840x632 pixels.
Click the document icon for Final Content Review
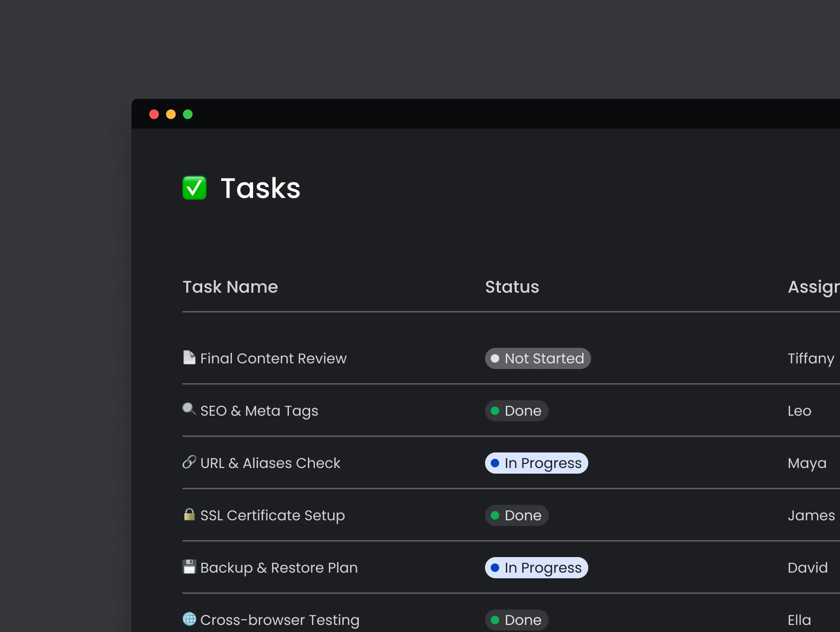click(189, 358)
